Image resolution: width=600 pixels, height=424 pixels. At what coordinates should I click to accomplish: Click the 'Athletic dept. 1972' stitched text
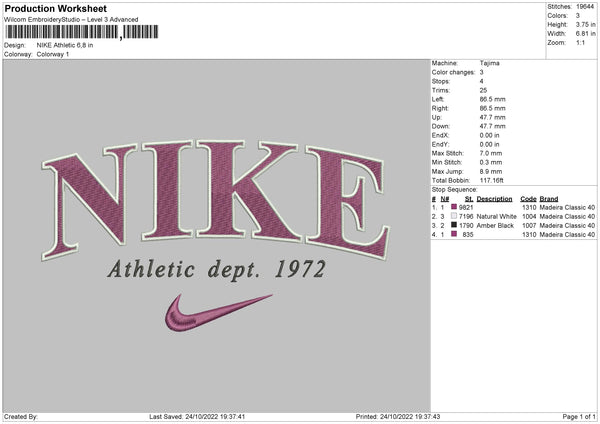(217, 270)
